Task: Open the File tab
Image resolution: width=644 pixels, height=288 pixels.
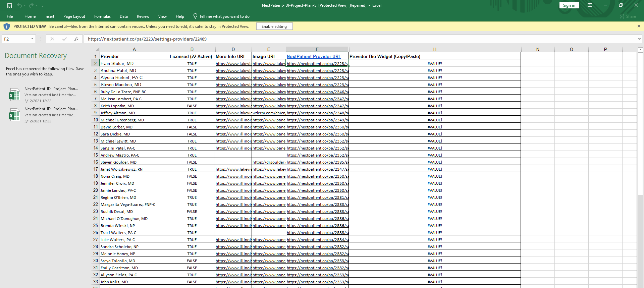Action: click(10, 16)
